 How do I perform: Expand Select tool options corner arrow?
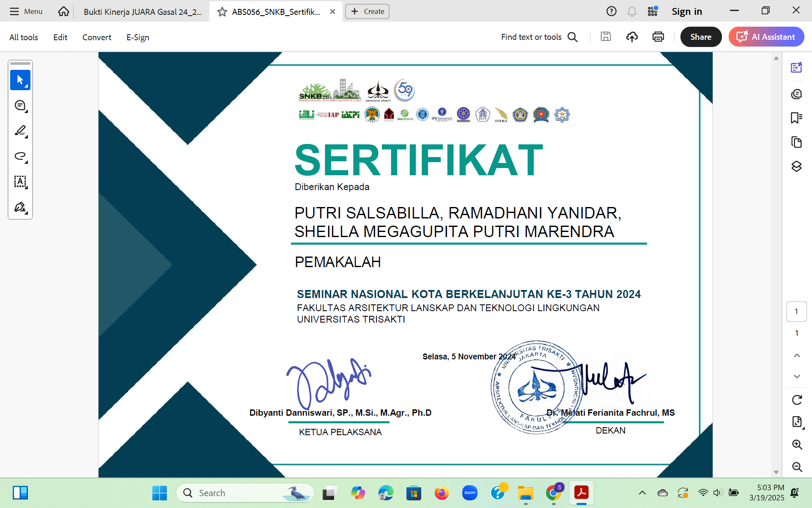27,86
